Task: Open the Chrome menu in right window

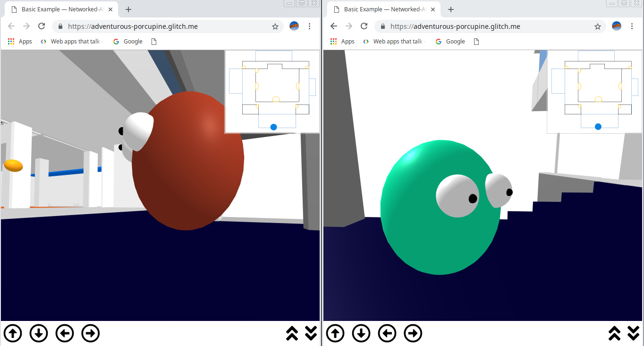Action: (632, 26)
